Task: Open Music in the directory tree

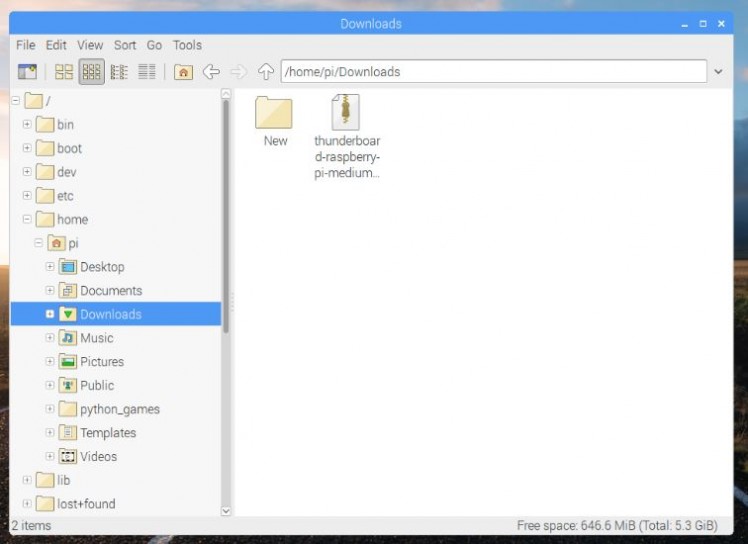Action: click(86, 338)
